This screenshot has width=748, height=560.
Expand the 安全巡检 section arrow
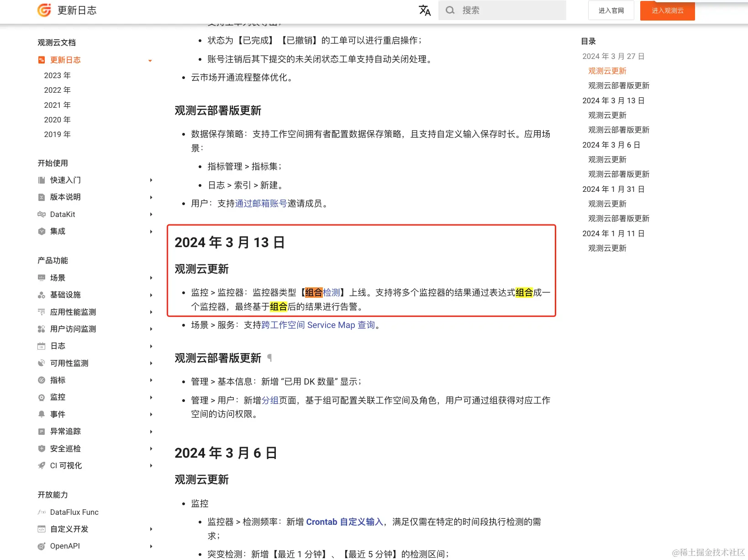click(151, 449)
